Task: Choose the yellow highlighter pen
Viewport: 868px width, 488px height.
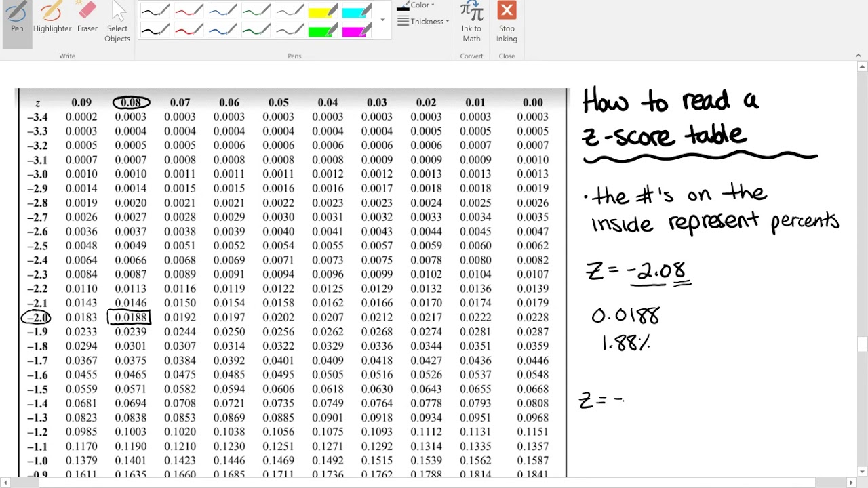Action: [x=323, y=11]
